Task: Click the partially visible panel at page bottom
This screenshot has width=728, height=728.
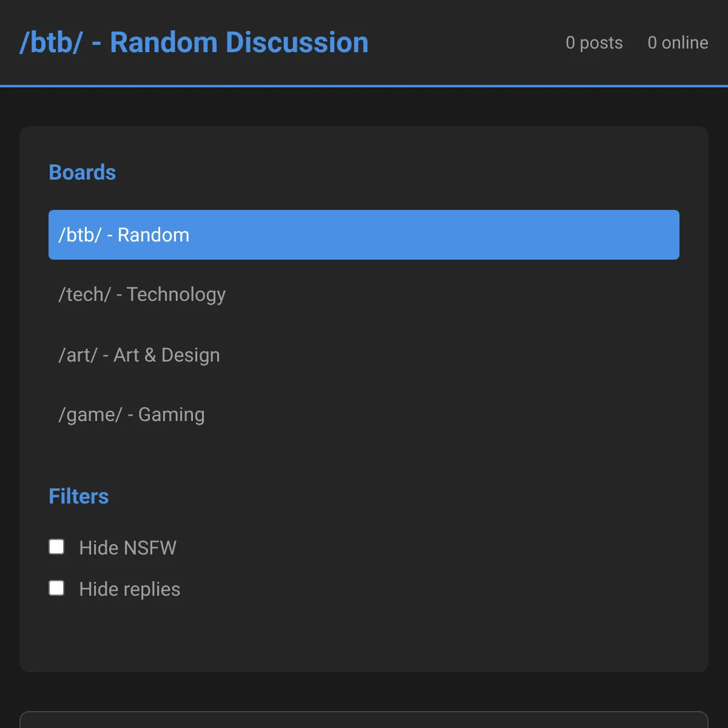Action: [x=364, y=720]
